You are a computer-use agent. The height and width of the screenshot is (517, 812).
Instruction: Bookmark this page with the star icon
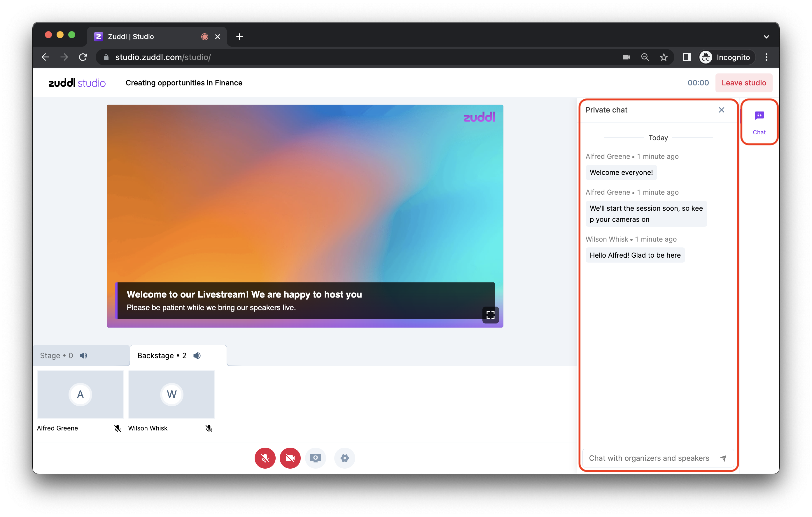pos(663,57)
